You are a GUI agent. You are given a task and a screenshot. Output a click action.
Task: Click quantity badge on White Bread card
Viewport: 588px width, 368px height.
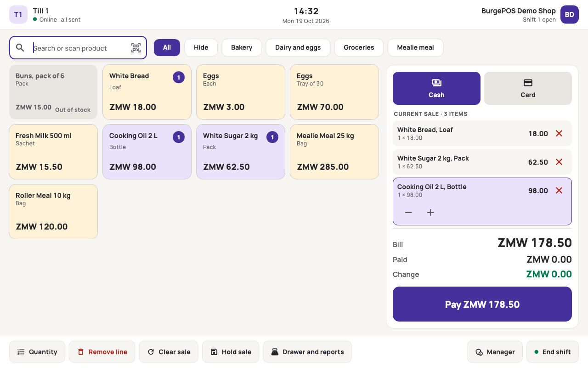pos(179,77)
